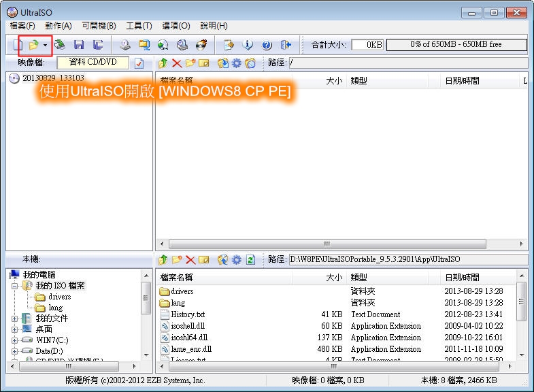The width and height of the screenshot is (534, 392).
Task: Expand the 桌面 tree node
Action: (x=14, y=329)
